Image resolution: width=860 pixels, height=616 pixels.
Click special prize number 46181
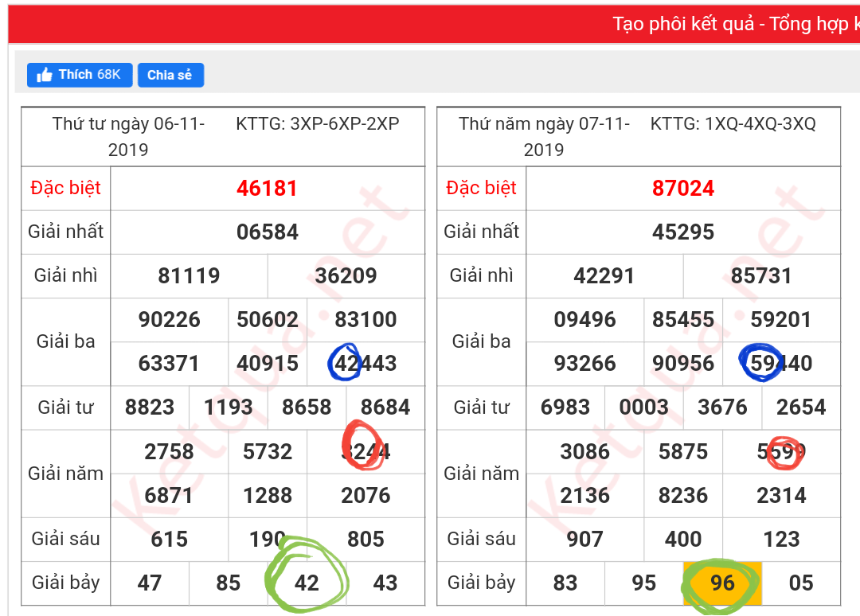(x=267, y=189)
